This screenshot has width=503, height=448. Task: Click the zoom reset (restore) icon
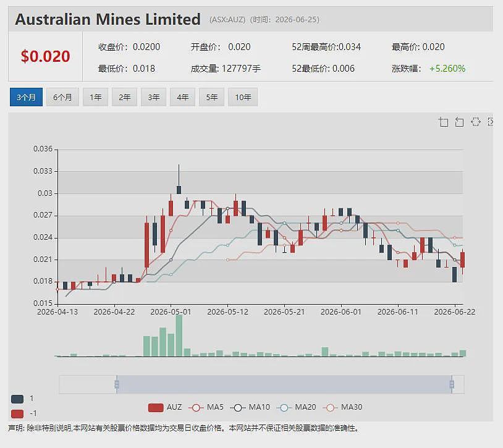tap(459, 122)
